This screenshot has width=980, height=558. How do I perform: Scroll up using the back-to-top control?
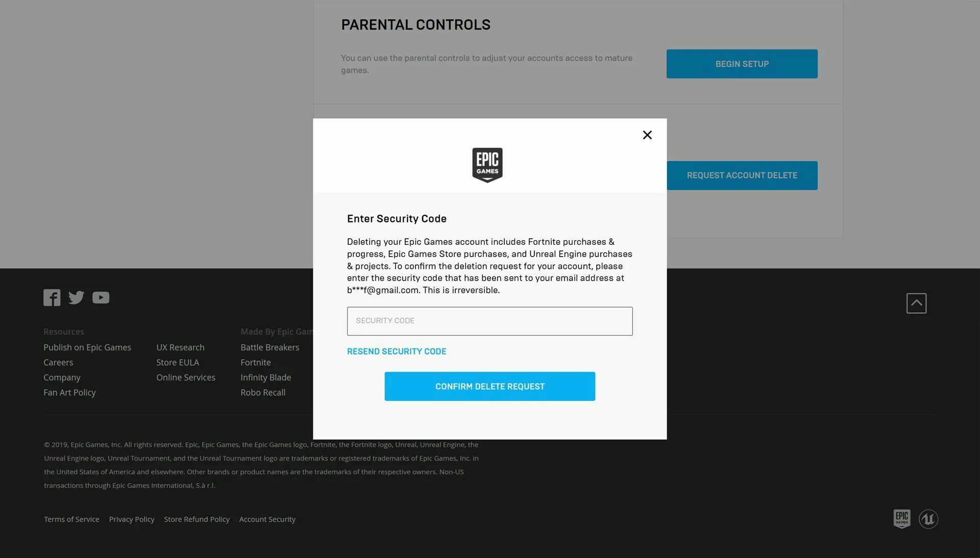tap(916, 302)
